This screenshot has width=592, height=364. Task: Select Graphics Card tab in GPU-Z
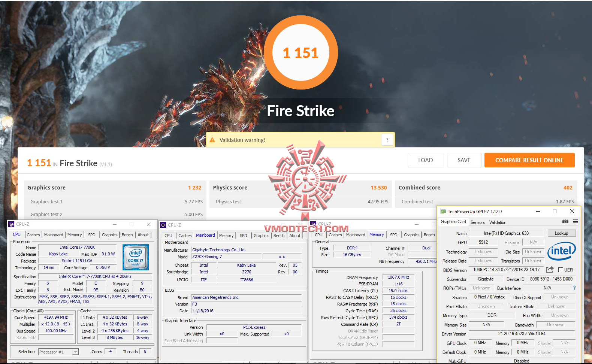click(x=453, y=222)
